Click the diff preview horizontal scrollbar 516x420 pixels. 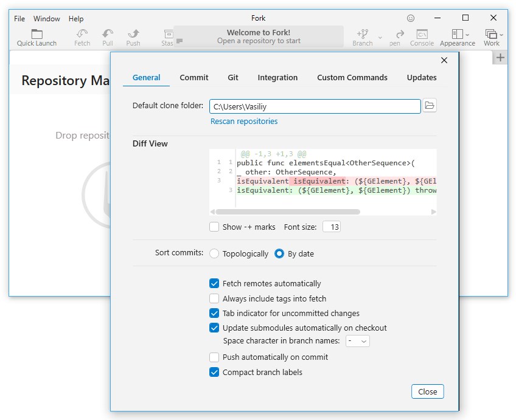(x=288, y=212)
